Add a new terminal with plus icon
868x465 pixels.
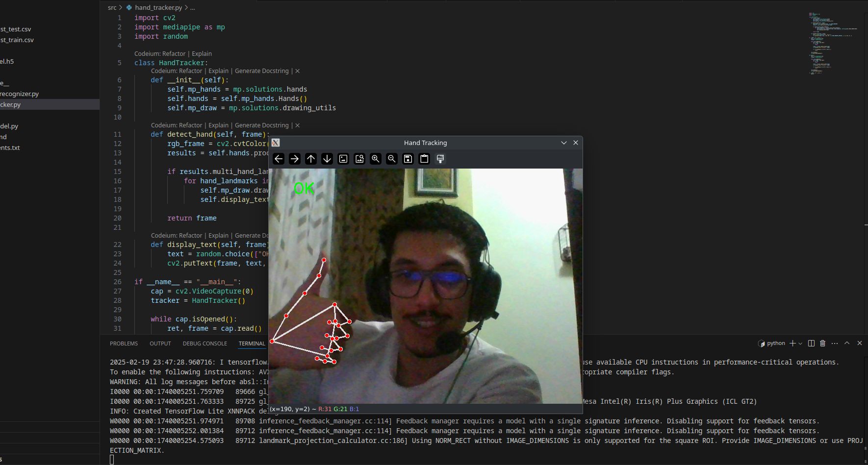coord(792,343)
